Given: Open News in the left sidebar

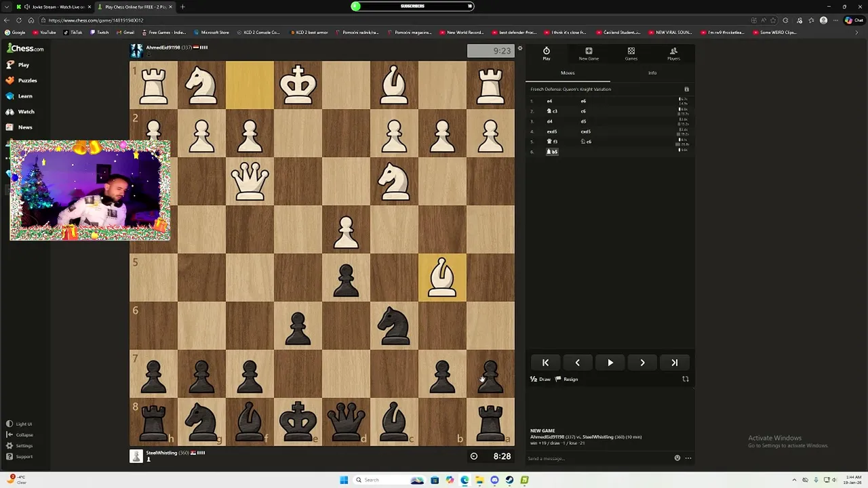Looking at the screenshot, I should (x=20, y=127).
